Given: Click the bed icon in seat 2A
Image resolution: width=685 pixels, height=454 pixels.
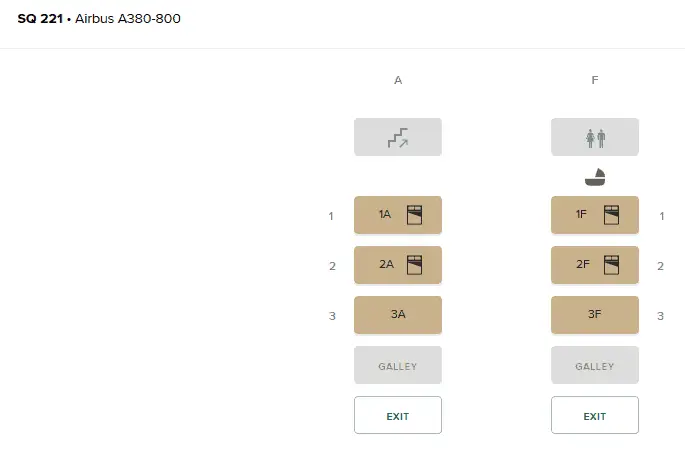Looking at the screenshot, I should point(415,265).
